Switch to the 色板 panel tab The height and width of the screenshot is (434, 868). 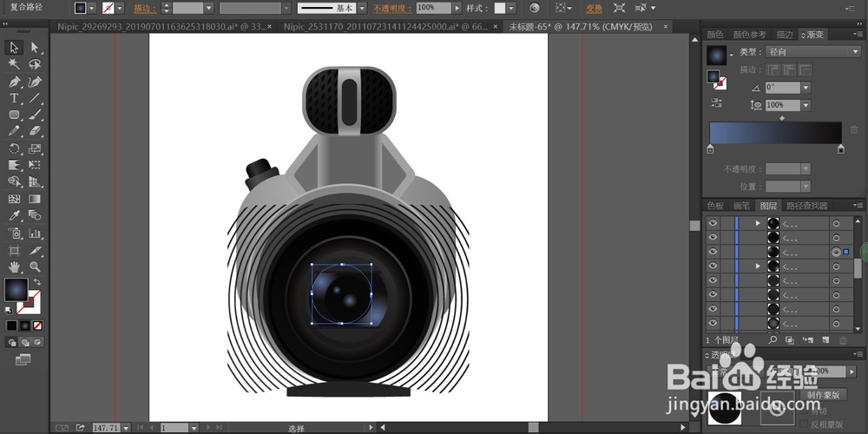point(715,206)
